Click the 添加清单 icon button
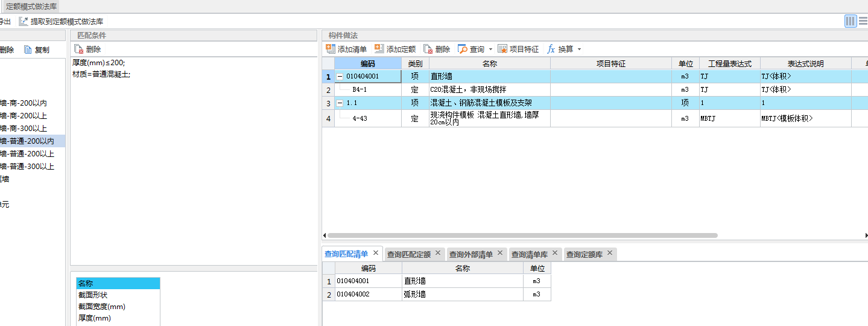This screenshot has width=868, height=326. (x=346, y=49)
